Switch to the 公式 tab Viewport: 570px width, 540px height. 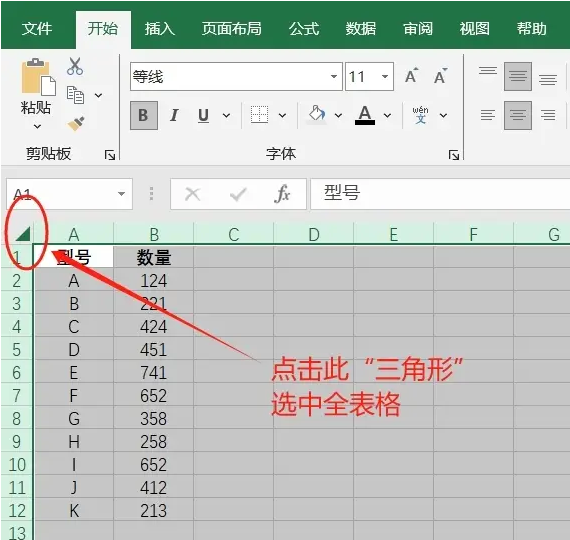tap(304, 28)
